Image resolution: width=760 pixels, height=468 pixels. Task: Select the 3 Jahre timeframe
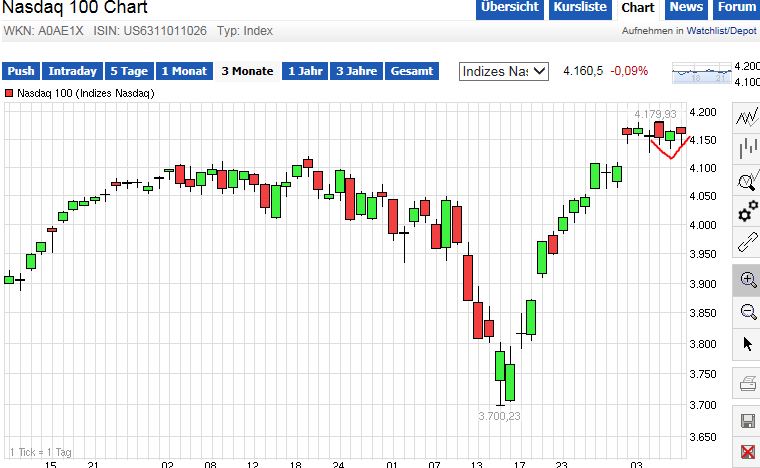coord(356,71)
